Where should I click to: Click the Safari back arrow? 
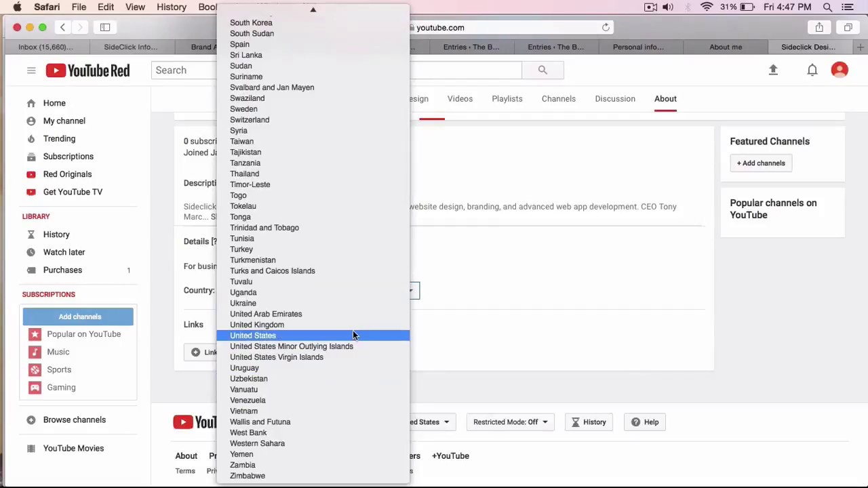(x=62, y=27)
